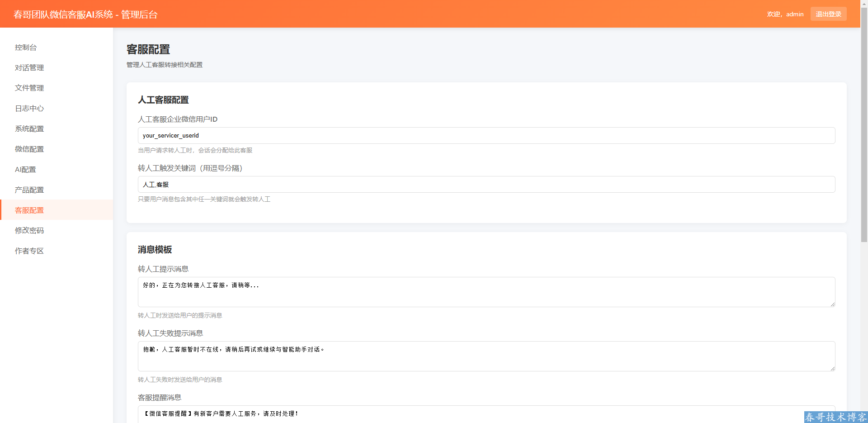This screenshot has width=868, height=423.
Task: Focus the 客服提醒消息 text field
Action: [486, 414]
